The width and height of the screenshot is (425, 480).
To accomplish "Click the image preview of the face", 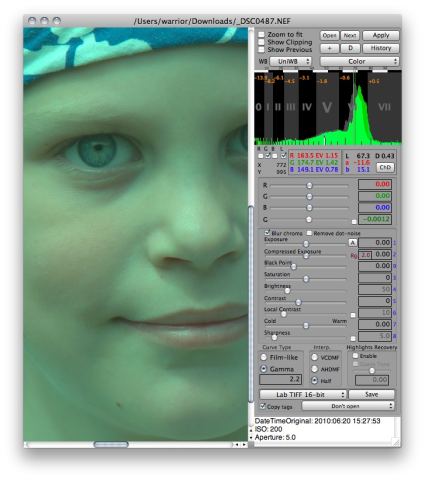I will coord(136,234).
